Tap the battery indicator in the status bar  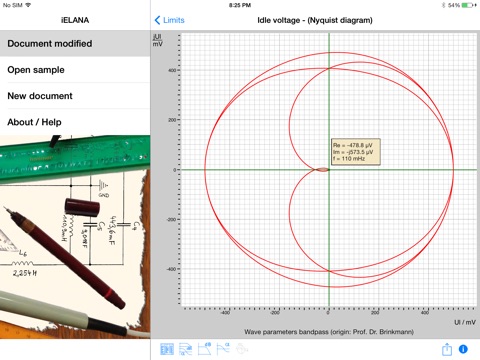click(468, 5)
